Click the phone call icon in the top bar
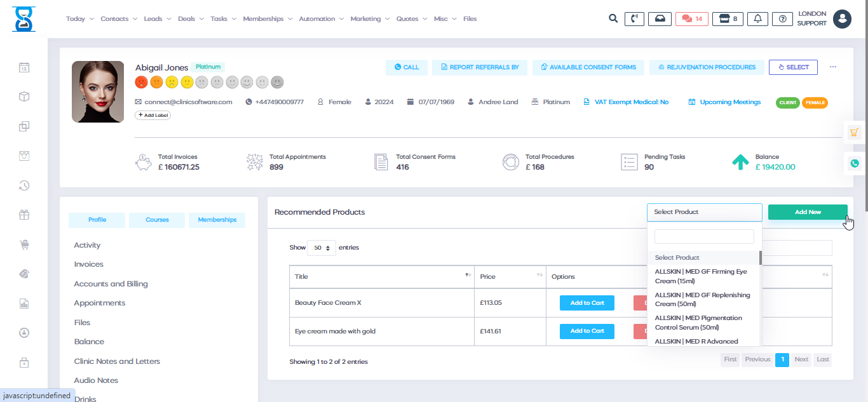Viewport: 868px width, 402px height. 634,18
